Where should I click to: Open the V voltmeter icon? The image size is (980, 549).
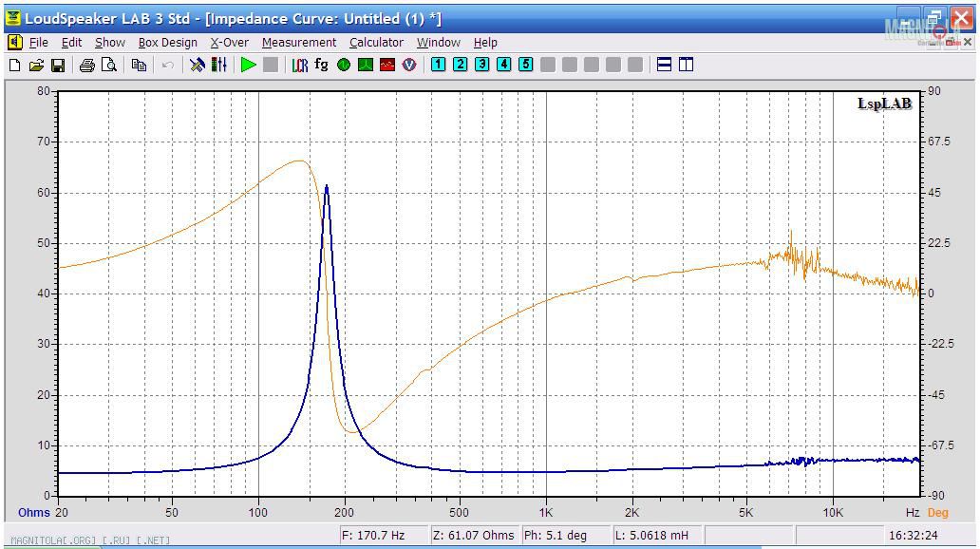pyautogui.click(x=409, y=65)
